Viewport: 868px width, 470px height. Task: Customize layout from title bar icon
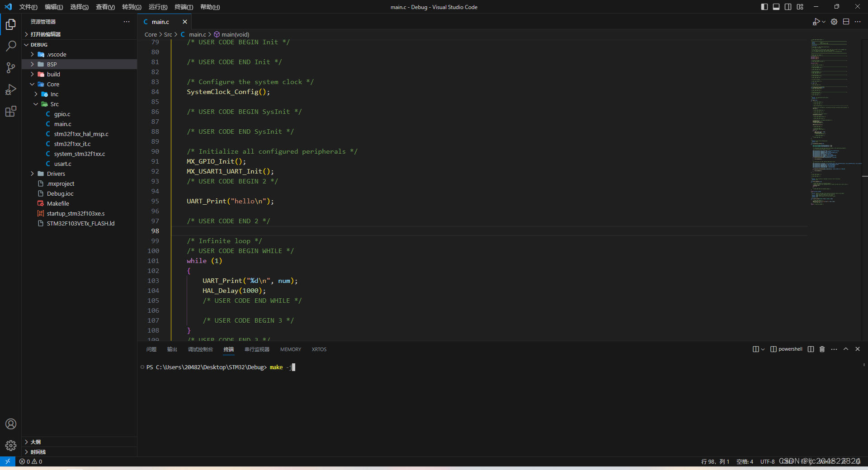800,7
